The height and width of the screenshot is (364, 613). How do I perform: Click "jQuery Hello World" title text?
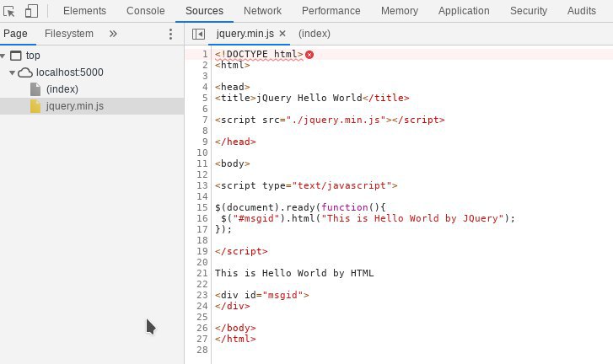[x=309, y=98]
